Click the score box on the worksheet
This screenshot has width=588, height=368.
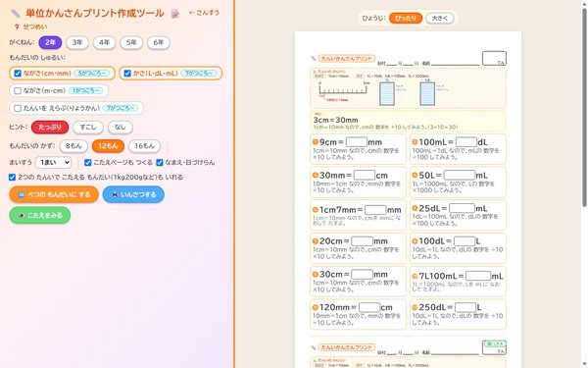point(494,58)
